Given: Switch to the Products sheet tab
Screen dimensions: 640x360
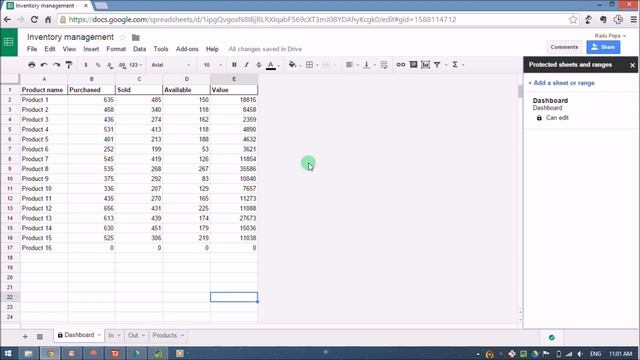Looking at the screenshot, I should pyautogui.click(x=164, y=335).
